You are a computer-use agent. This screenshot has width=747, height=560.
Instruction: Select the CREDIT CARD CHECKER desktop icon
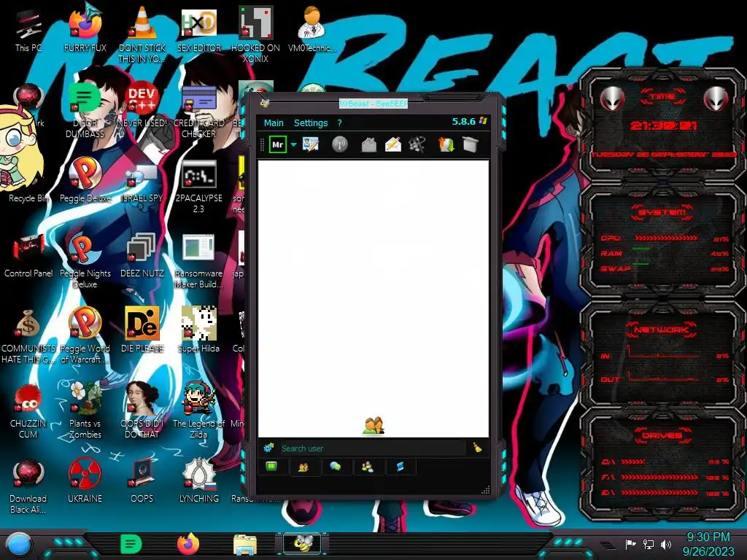pyautogui.click(x=198, y=112)
